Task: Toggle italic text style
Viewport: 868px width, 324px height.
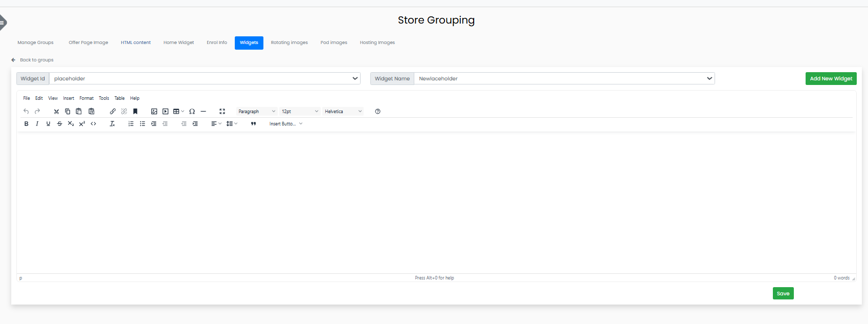Action: click(37, 124)
